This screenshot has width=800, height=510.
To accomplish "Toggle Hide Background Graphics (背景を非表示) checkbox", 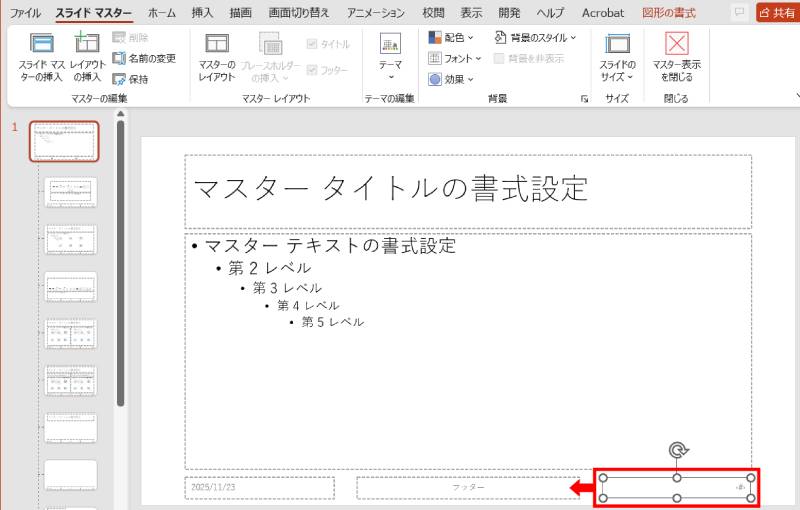I will pyautogui.click(x=499, y=58).
